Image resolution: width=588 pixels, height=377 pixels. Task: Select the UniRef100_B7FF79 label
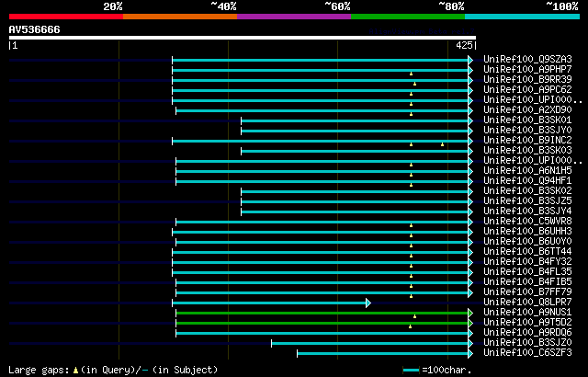tap(527, 292)
